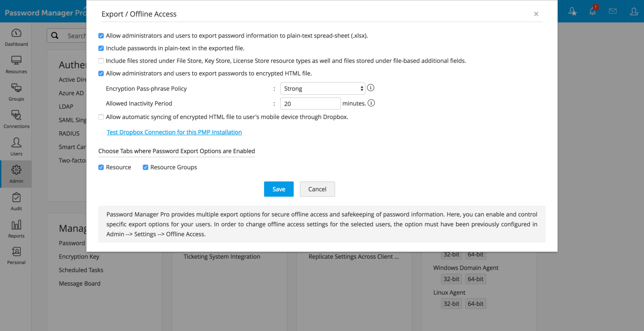Select the Admin tab in the sidebar
This screenshot has width=644, height=331.
(16, 174)
